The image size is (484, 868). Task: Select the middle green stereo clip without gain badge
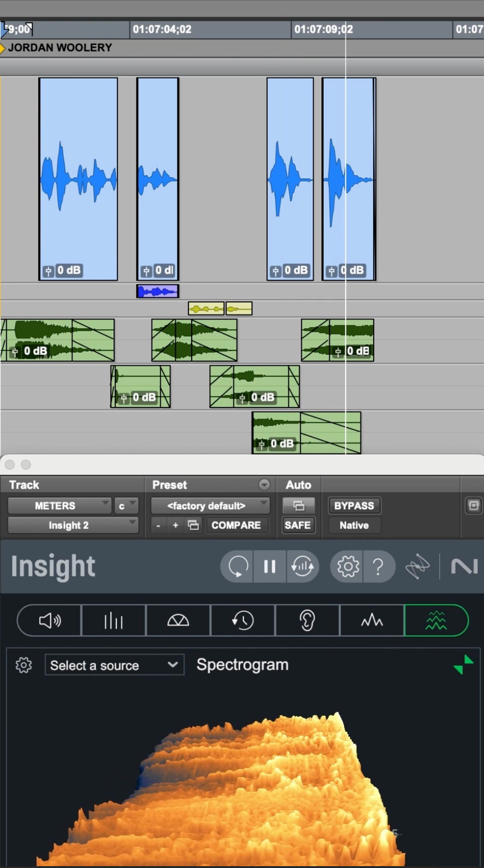(194, 340)
